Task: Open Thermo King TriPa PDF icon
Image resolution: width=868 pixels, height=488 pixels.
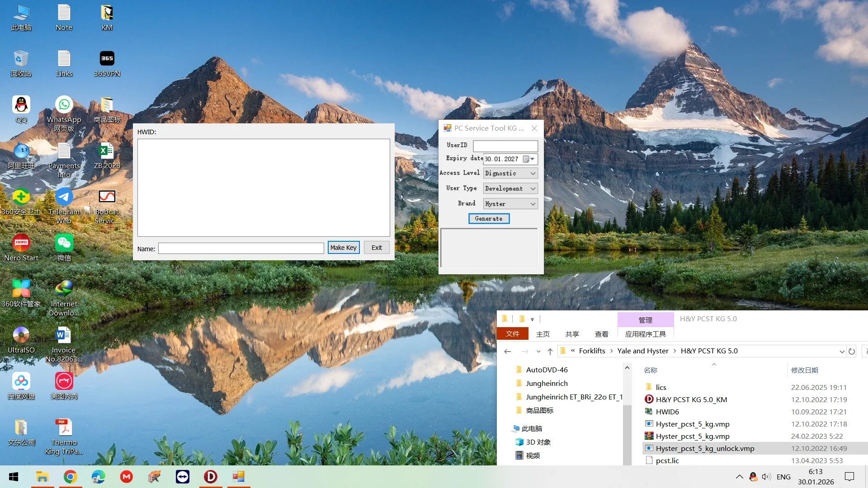Action: click(64, 436)
